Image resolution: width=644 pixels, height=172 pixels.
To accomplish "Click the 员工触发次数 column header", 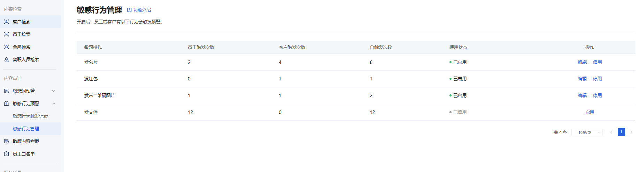I will pyautogui.click(x=201, y=47).
